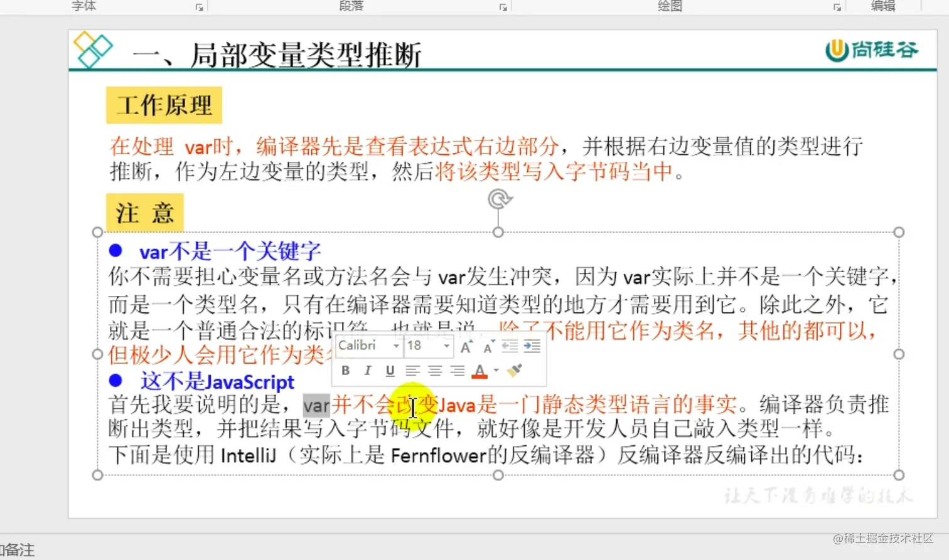The image size is (949, 560).
Task: Click the bullet heading 这不是JavaScript
Action: 217,381
